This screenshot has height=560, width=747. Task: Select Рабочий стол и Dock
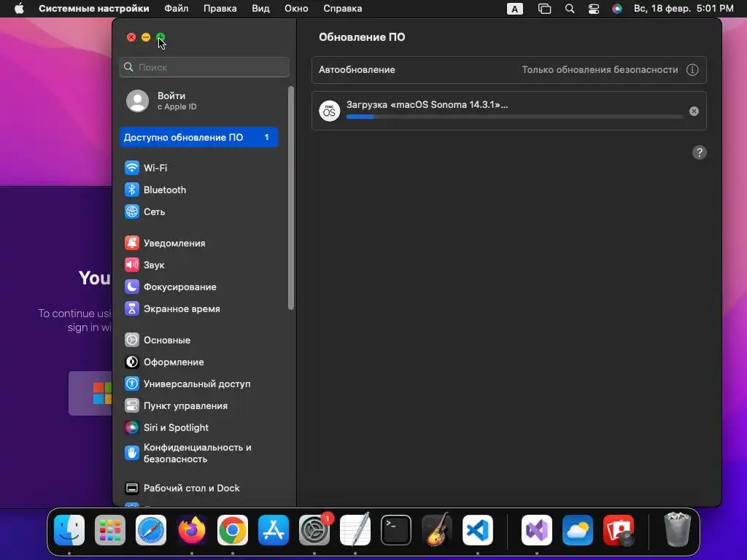coord(198,488)
